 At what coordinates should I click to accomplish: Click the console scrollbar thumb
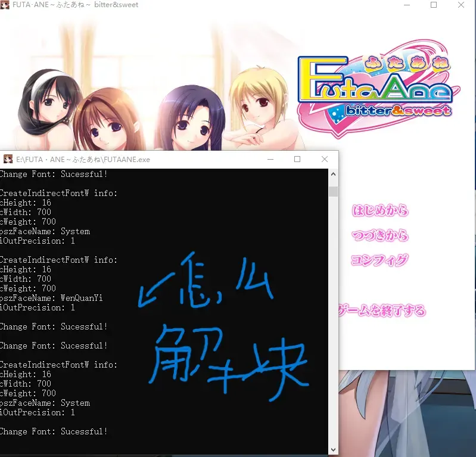pyautogui.click(x=333, y=192)
